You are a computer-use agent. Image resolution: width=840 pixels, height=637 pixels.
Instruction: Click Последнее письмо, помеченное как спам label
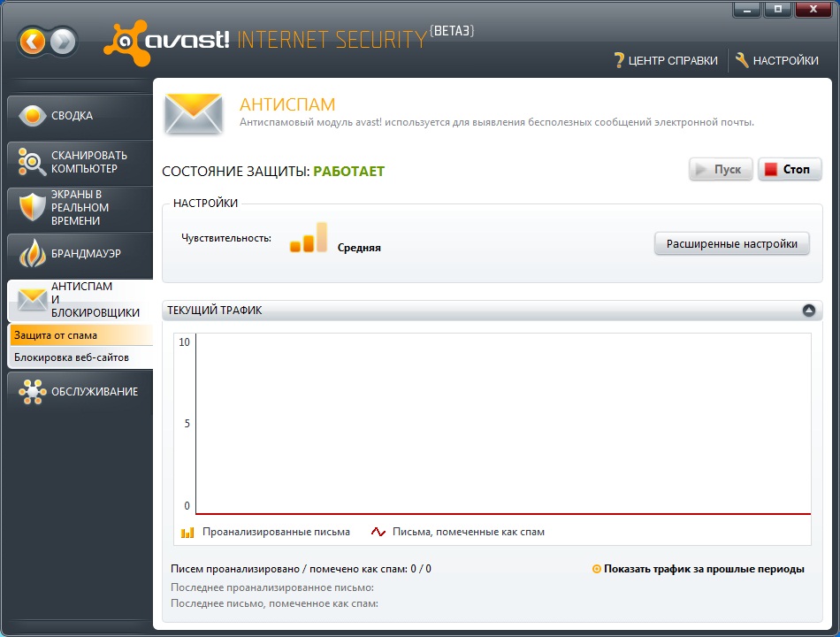274,603
